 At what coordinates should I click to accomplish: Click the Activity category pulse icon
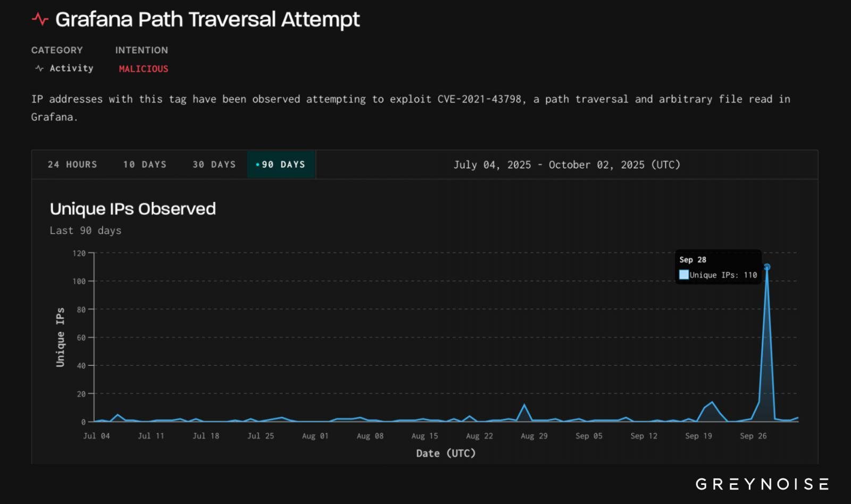pos(39,68)
